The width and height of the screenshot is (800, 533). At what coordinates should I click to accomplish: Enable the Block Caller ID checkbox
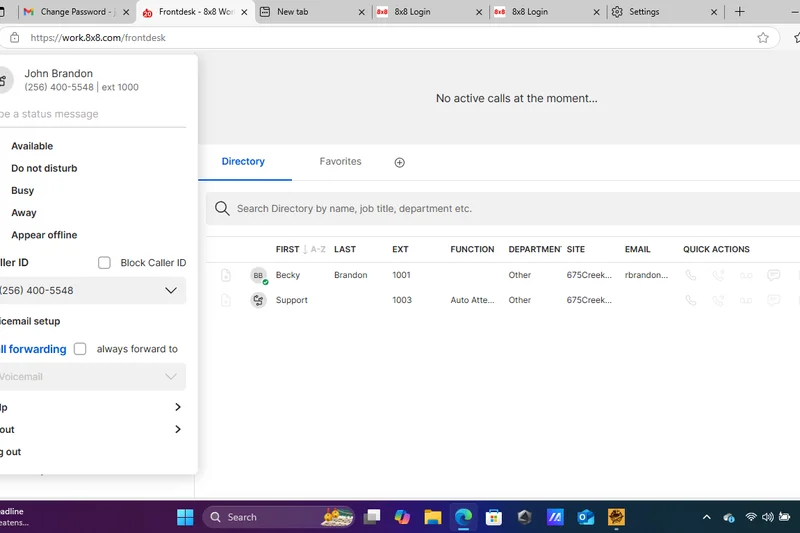104,263
